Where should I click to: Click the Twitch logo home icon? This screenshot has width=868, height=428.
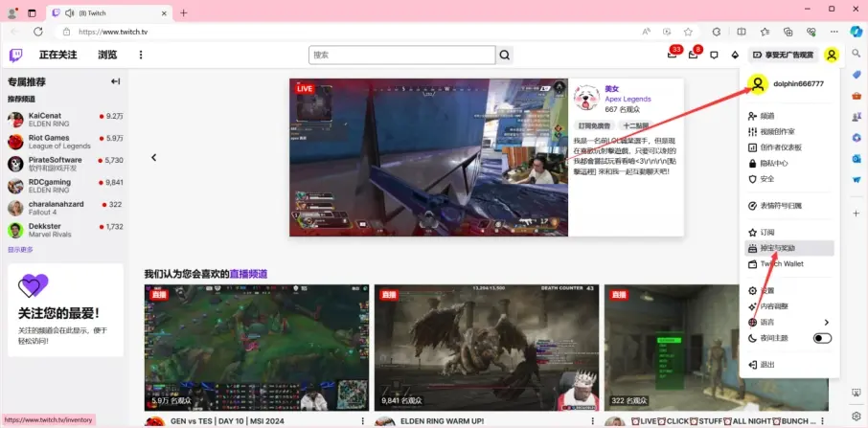click(x=15, y=55)
